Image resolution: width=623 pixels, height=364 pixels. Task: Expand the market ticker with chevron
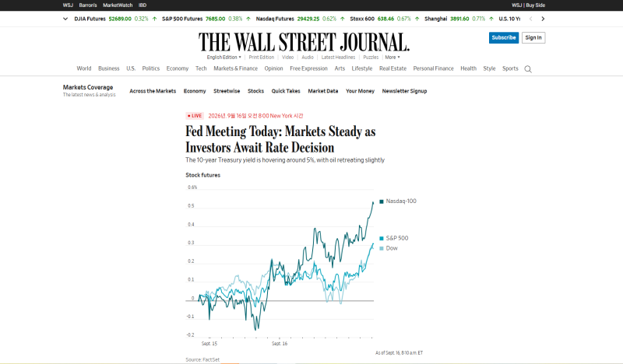(65, 19)
